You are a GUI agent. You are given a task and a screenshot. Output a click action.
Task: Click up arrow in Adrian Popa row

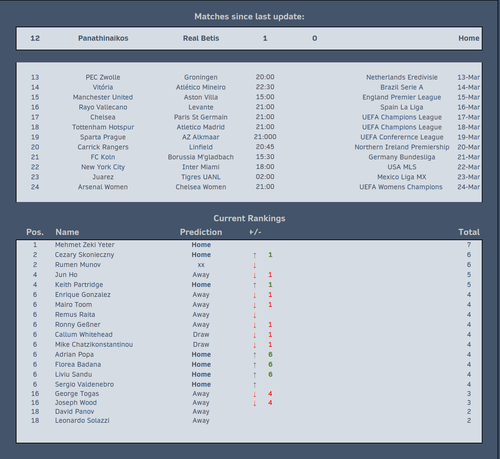coord(254,355)
